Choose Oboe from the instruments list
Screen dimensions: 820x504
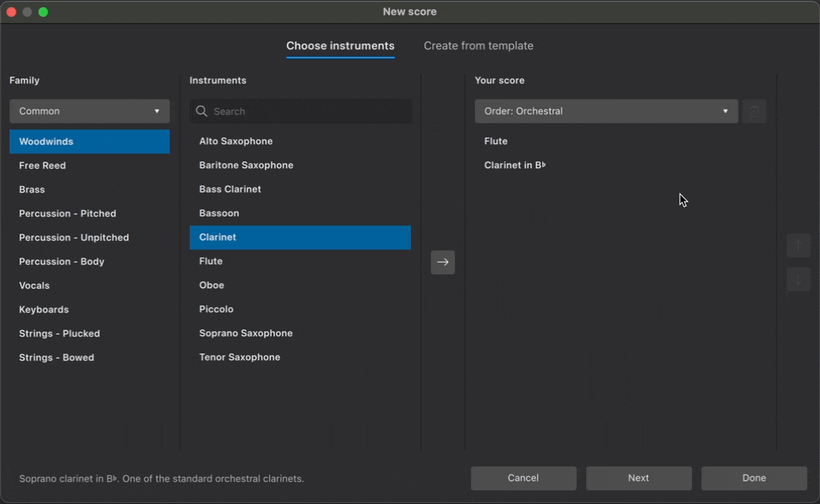tap(212, 286)
